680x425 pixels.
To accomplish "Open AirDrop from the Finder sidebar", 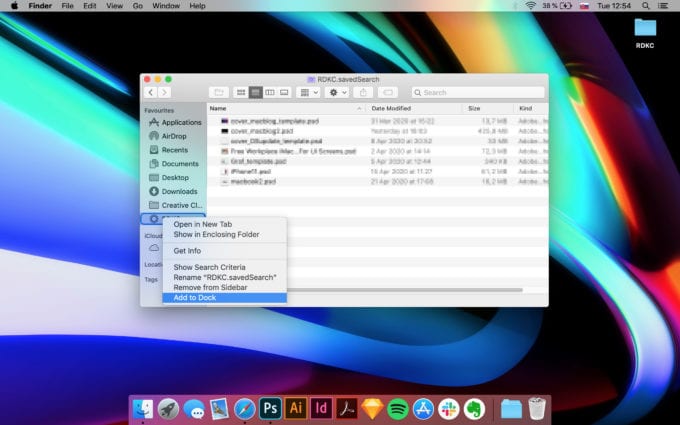I will pos(173,136).
